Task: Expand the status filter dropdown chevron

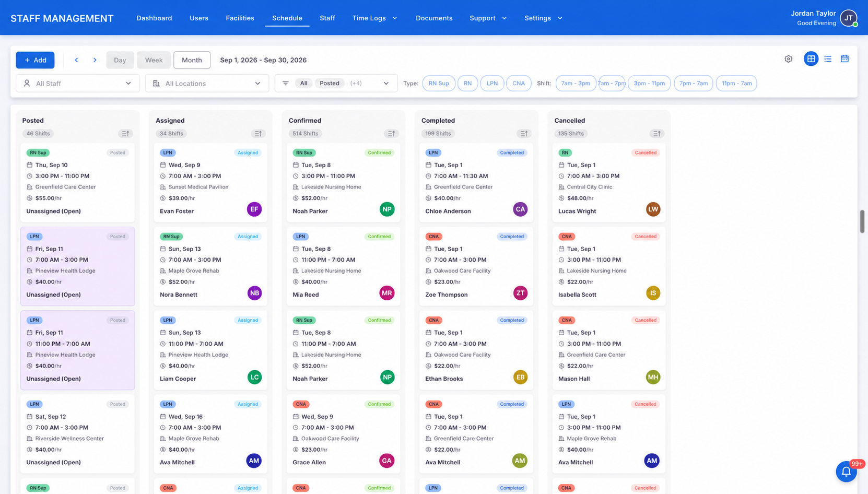Action: coord(386,84)
